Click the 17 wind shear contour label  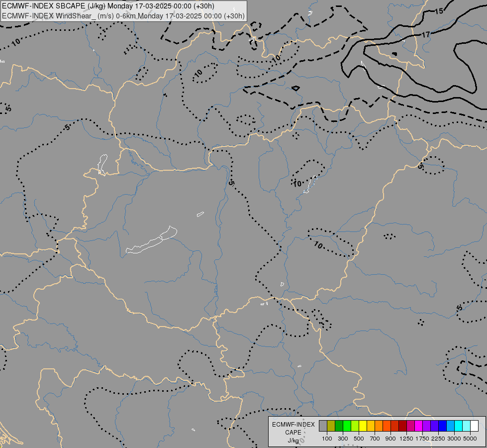click(426, 34)
